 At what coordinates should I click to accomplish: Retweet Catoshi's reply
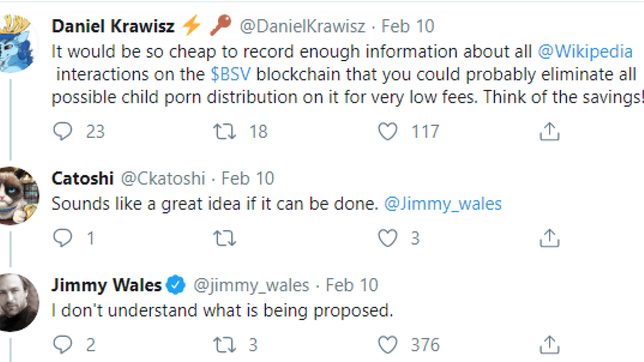[225, 238]
